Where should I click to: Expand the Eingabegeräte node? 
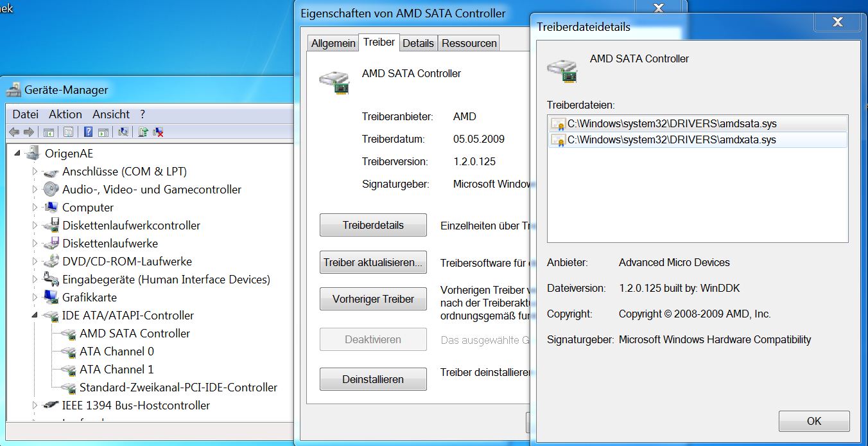[x=35, y=280]
